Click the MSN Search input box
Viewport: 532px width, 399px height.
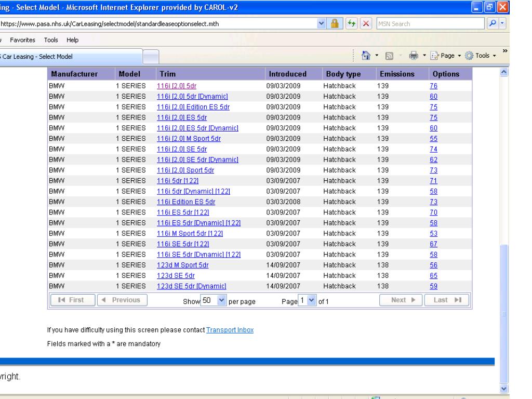click(x=430, y=24)
